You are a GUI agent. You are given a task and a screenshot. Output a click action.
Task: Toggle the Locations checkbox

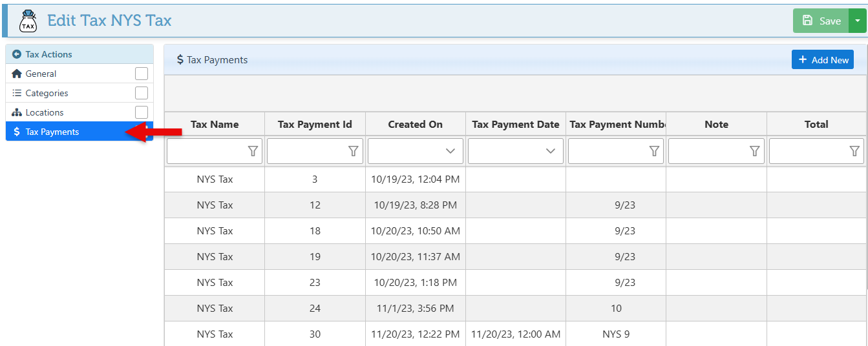(142, 112)
